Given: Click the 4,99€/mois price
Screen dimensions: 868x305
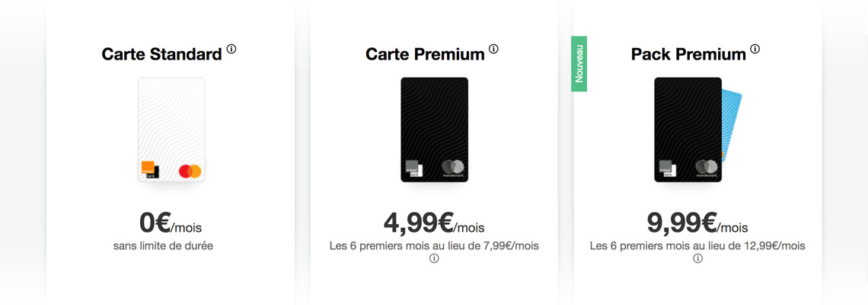Looking at the screenshot, I should 434,223.
